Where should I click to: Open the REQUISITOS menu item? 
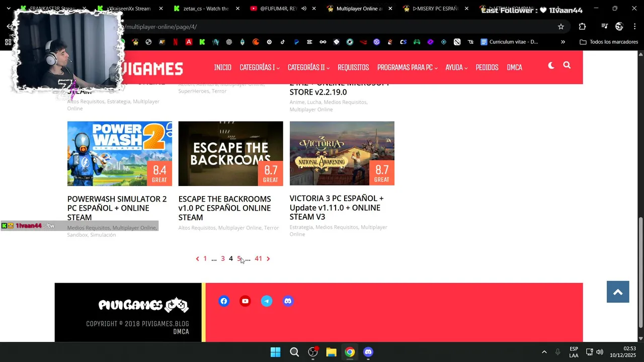(353, 67)
